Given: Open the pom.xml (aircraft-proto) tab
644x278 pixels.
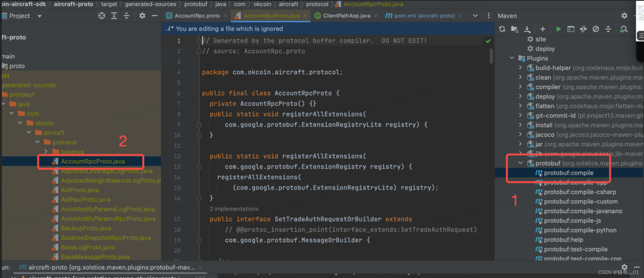Looking at the screenshot, I should click(424, 16).
